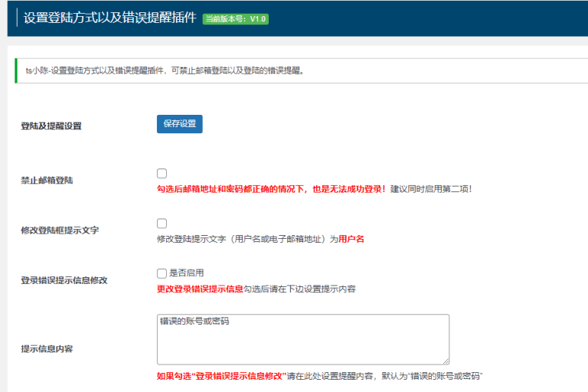Enable the 禁止邮箱登陆 checkbox

point(162,173)
